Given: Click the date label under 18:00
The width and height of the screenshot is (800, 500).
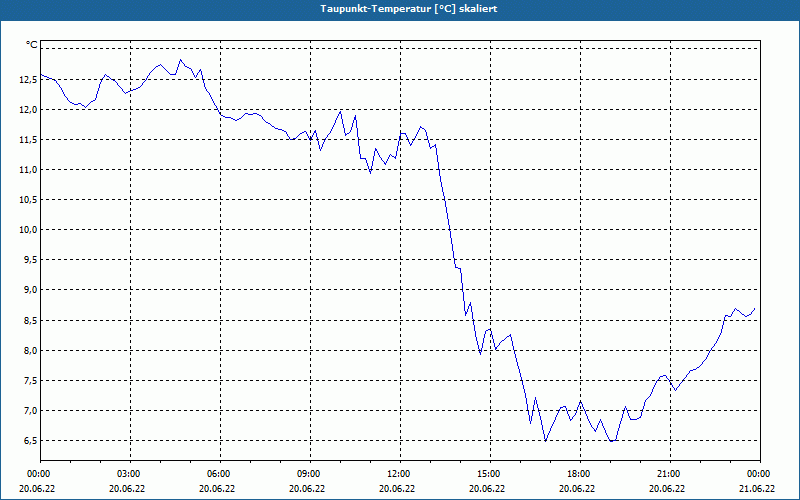Looking at the screenshot, I should [x=577, y=489].
